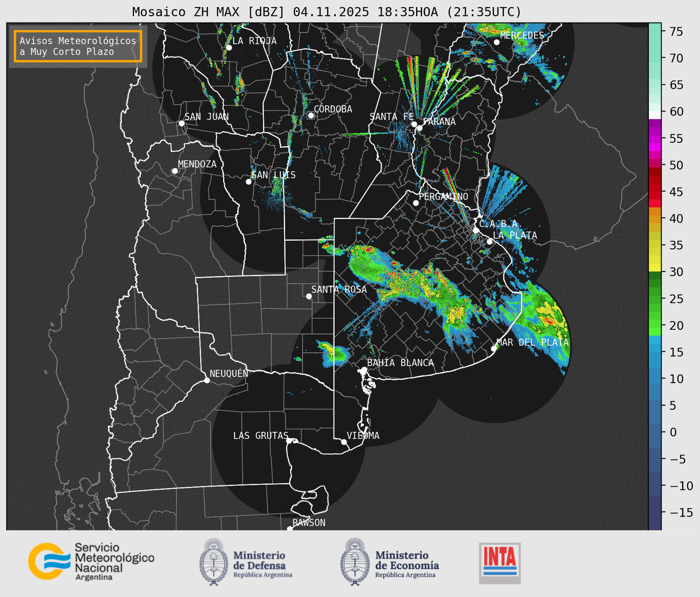Pick the Las Grutas marker dot
Screen dimensions: 700x597
(289, 441)
